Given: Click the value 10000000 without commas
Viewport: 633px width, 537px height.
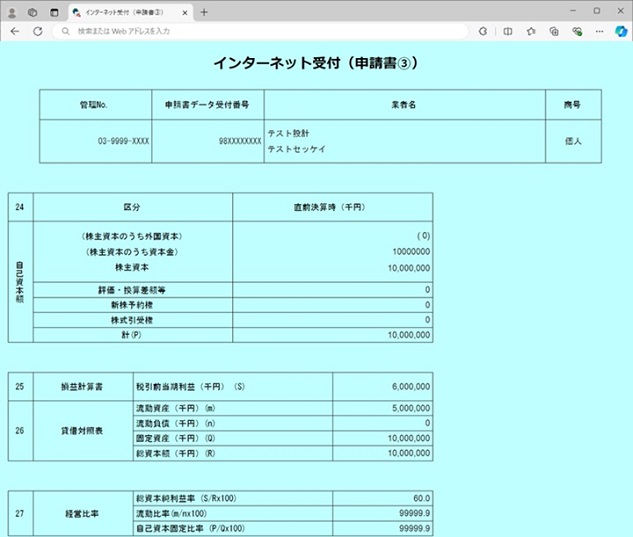Looking at the screenshot, I should (x=411, y=252).
